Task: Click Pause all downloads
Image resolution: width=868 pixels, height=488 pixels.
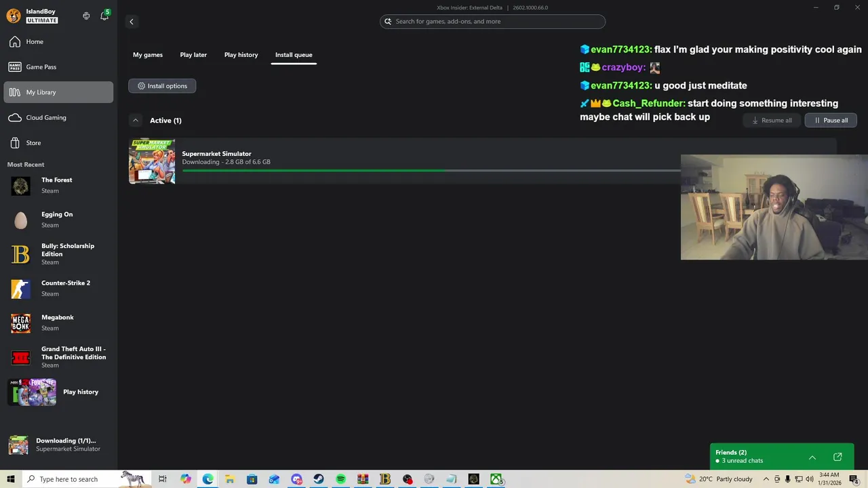Action: [831, 121]
